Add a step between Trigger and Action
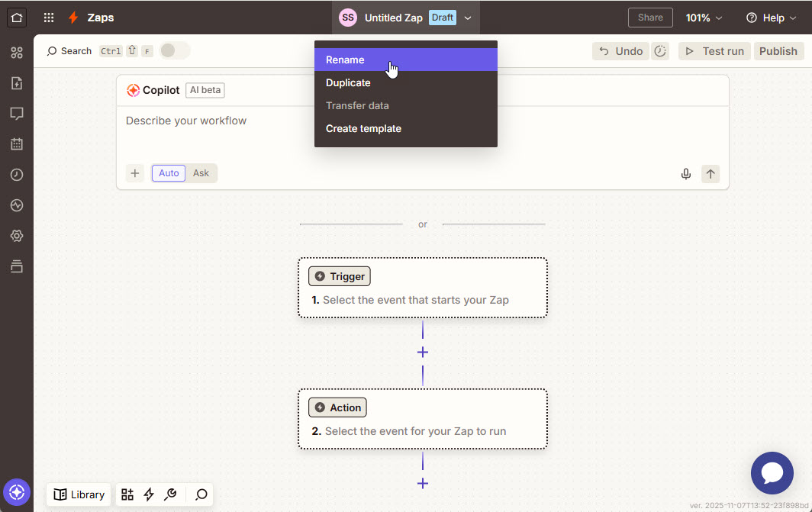 coord(423,352)
